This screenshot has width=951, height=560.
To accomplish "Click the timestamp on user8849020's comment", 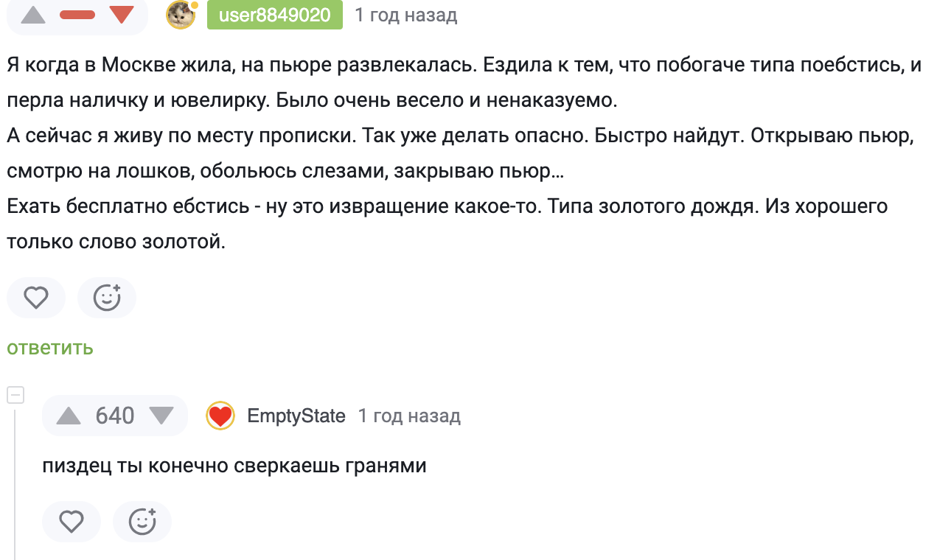I will coord(405,15).
